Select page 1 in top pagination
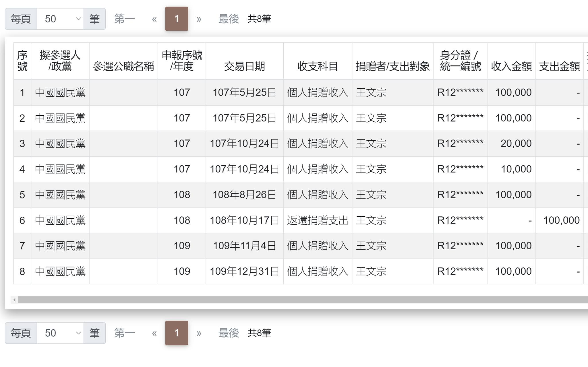 177,19
